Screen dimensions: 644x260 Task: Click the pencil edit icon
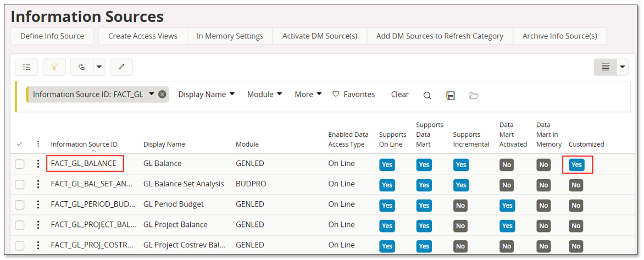coord(121,67)
